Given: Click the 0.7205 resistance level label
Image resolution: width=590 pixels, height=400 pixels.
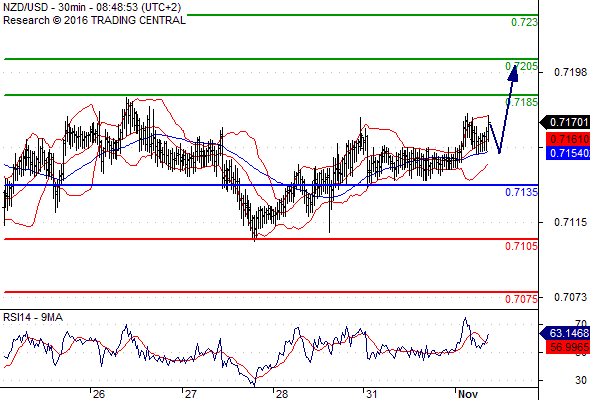Looking at the screenshot, I should tap(521, 67).
